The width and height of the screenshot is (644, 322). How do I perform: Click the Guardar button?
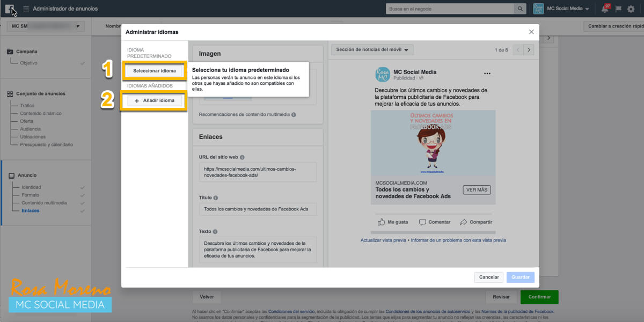tap(521, 277)
